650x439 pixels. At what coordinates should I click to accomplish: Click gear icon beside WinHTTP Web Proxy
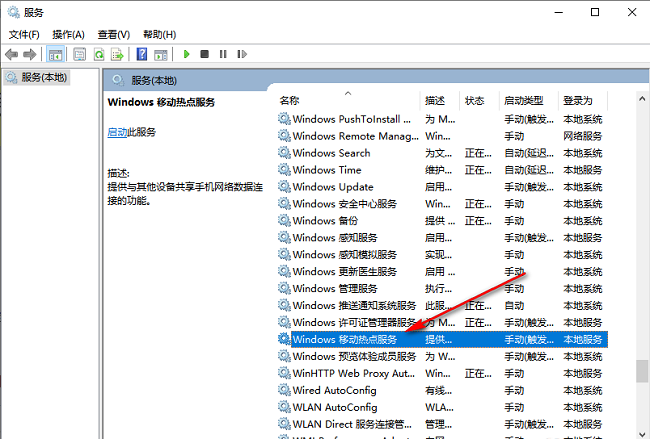(x=284, y=373)
